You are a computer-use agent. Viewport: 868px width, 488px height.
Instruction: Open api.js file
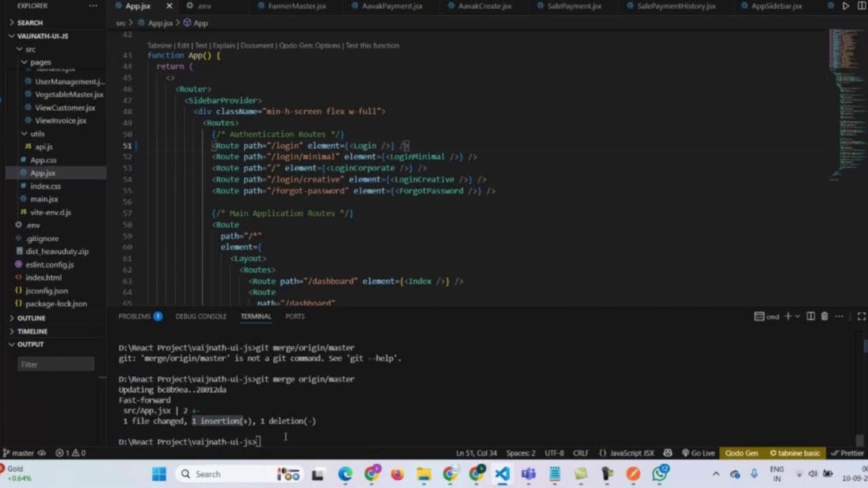43,146
